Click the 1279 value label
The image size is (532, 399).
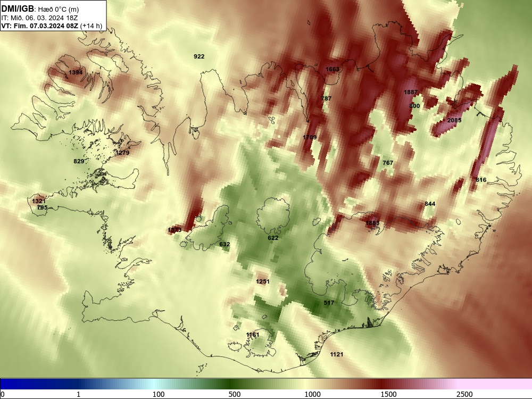(x=122, y=153)
